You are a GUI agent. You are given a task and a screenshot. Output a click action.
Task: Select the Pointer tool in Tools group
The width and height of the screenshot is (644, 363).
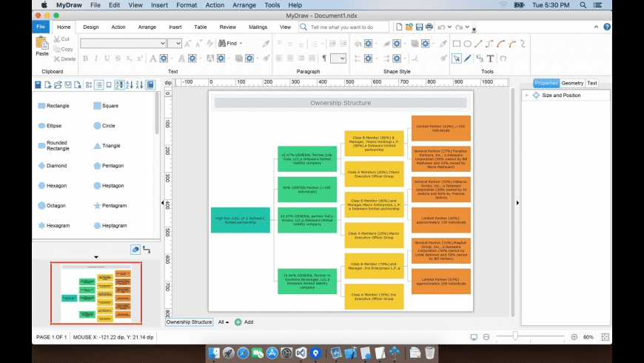click(457, 58)
